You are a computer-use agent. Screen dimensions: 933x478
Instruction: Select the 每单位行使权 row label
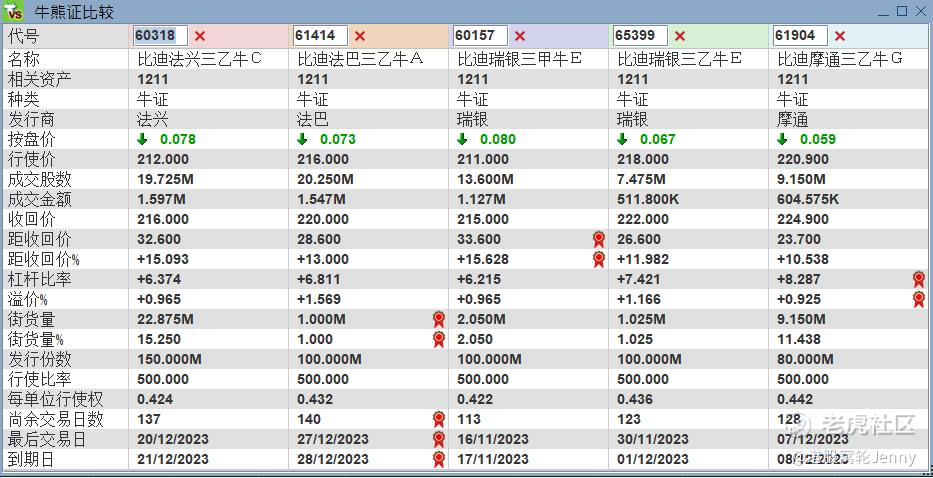(x=55, y=399)
